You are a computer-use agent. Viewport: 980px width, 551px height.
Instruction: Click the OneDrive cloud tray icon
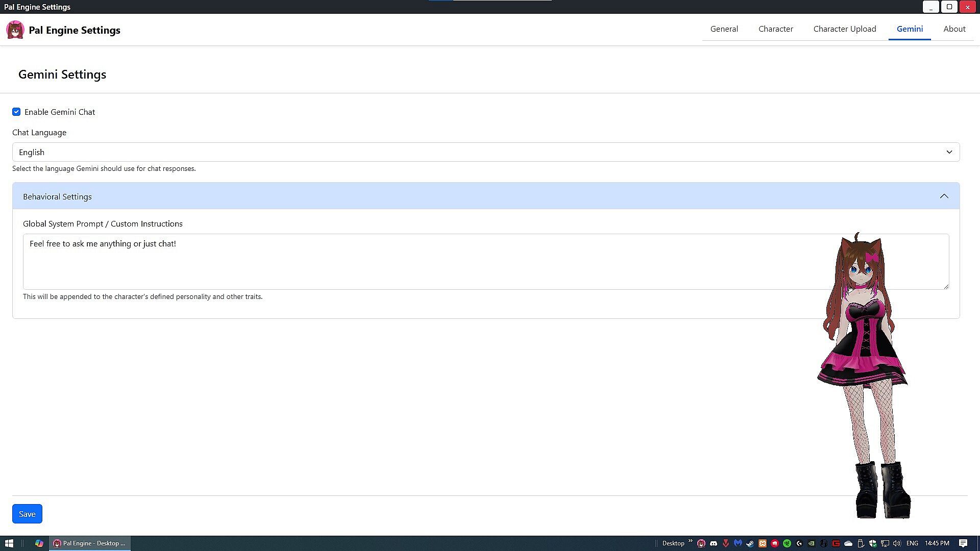click(848, 543)
